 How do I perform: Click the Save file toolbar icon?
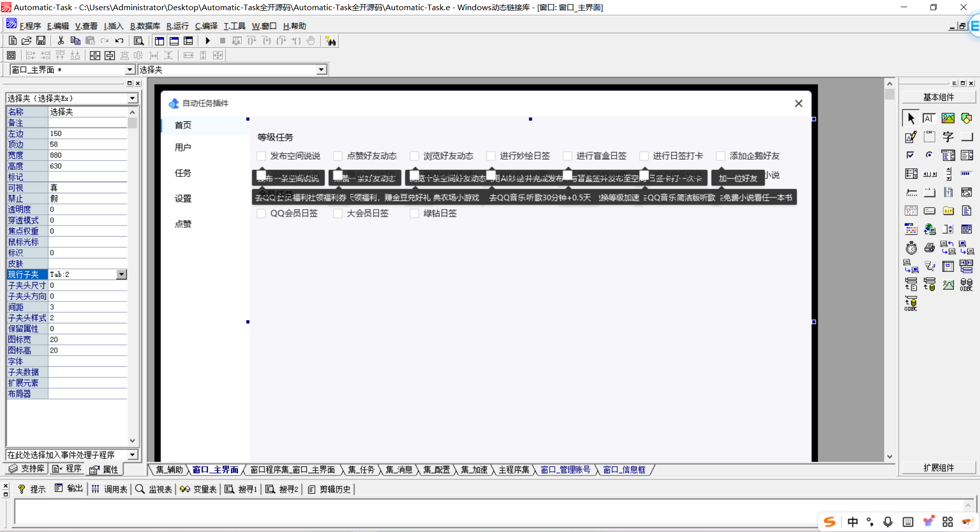pos(41,41)
